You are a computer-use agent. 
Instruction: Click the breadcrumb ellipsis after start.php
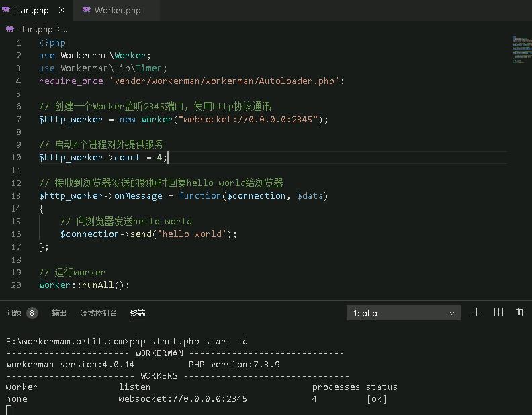[x=67, y=30]
